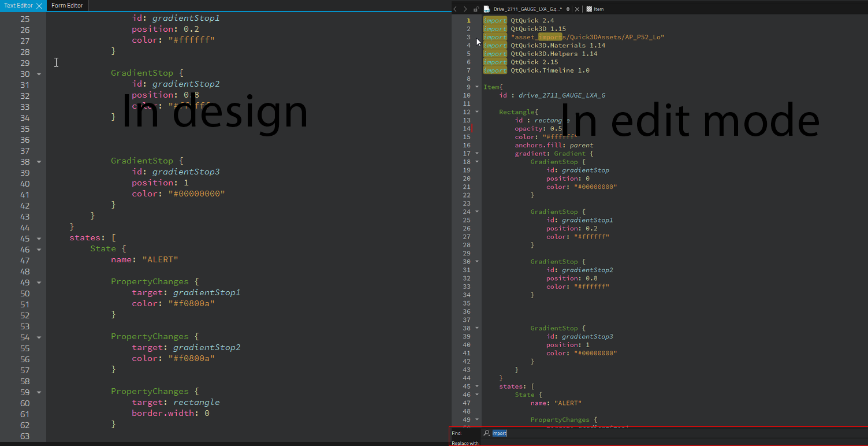This screenshot has width=868, height=446.
Task: Select the Text Editor tab
Action: (x=18, y=5)
